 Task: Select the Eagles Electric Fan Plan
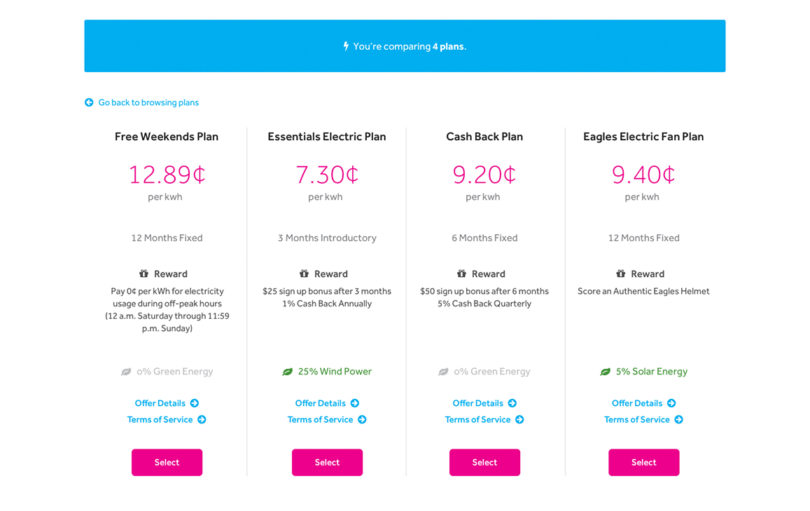pos(644,462)
